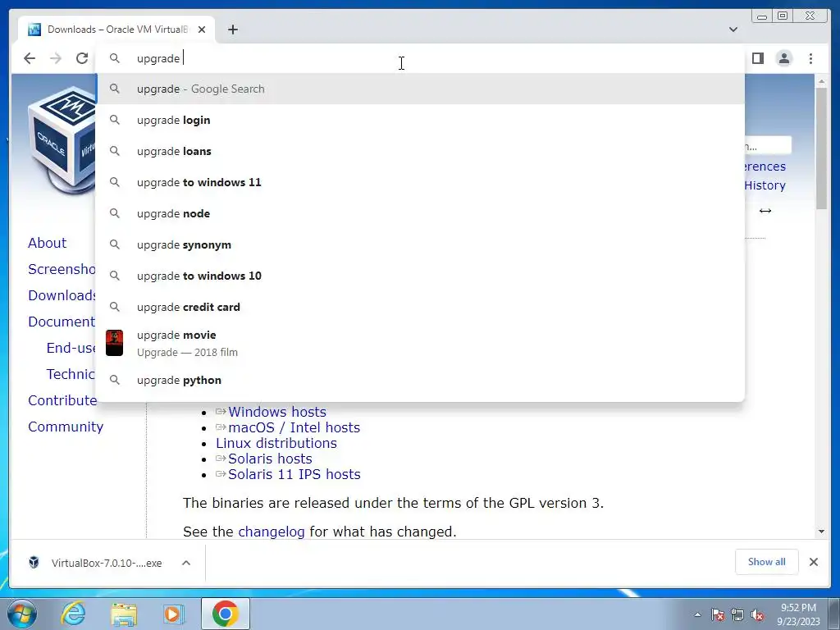840x630 pixels.
Task: Open Windows Media Player from taskbar
Action: coord(173,614)
